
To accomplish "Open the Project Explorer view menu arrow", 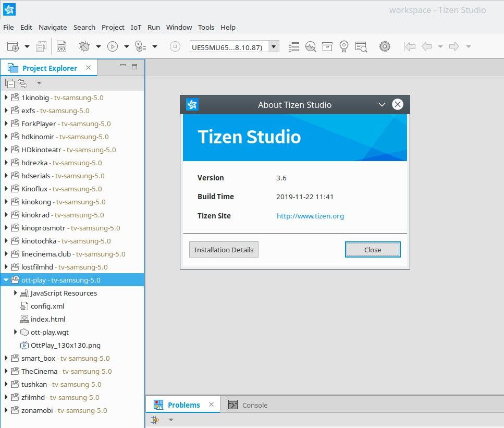I will tap(39, 83).
